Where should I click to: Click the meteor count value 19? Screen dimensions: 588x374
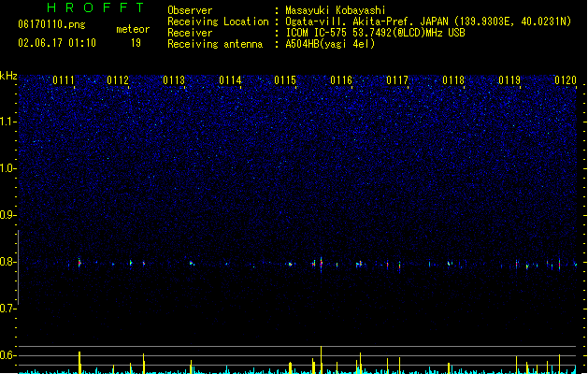[x=136, y=43]
